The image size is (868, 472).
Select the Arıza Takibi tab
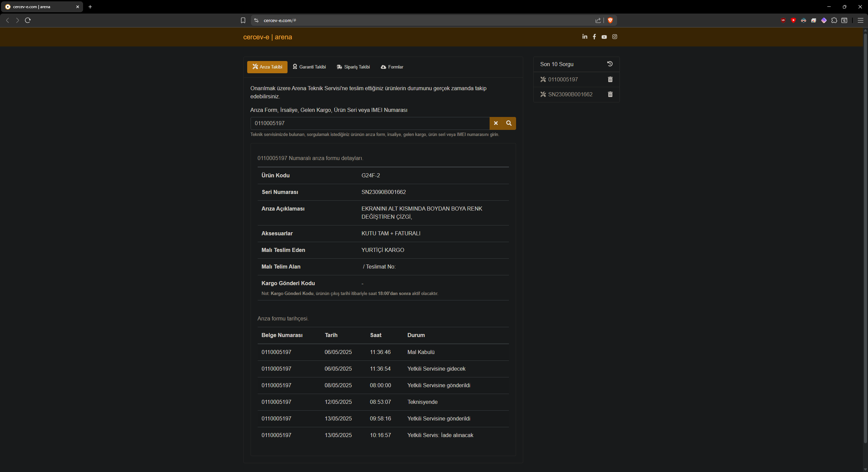click(x=267, y=67)
